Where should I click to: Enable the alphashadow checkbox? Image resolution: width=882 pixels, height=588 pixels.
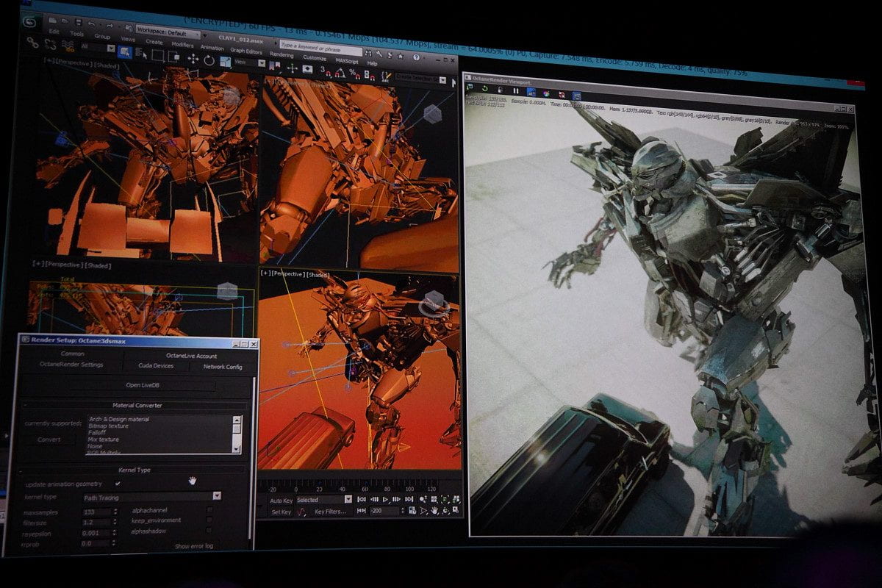coord(209,530)
